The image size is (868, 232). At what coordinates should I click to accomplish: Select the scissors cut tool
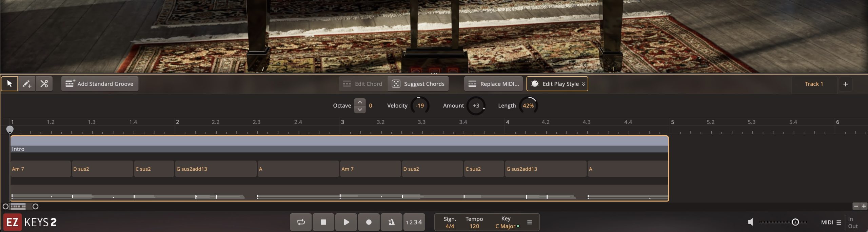(x=44, y=84)
